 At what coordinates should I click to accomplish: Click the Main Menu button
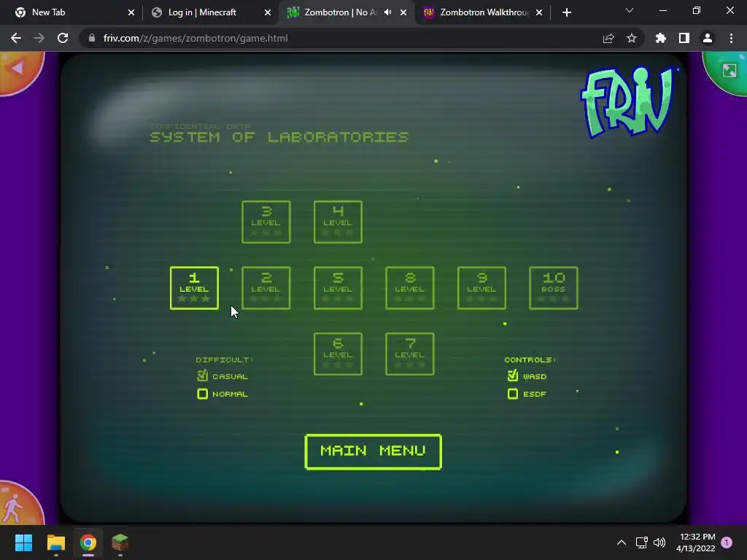[373, 451]
